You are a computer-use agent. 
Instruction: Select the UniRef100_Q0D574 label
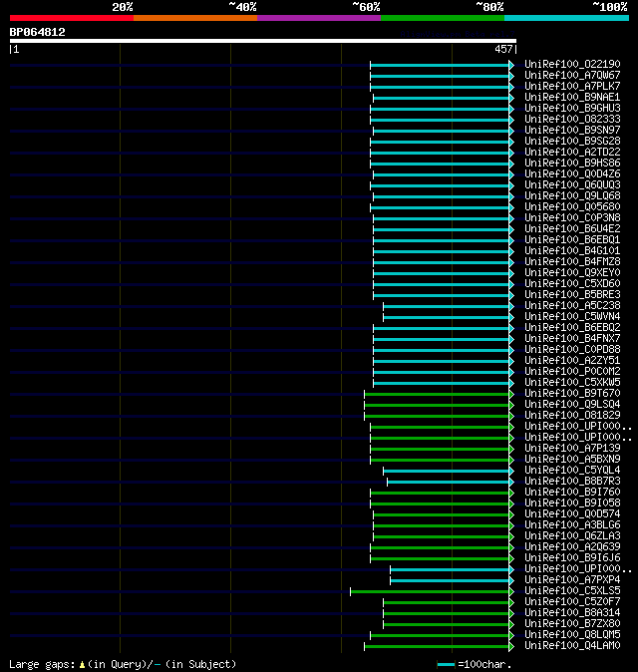572,514
